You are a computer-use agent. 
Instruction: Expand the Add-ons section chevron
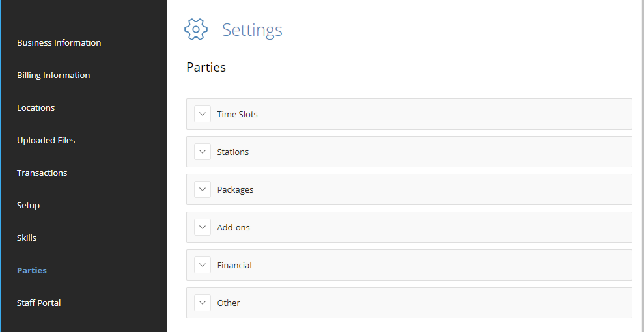pos(203,227)
